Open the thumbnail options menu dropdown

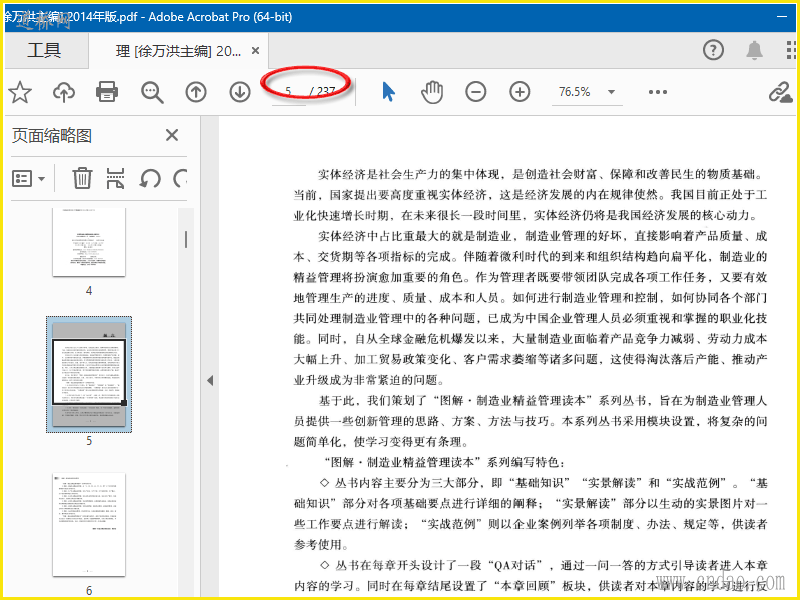[28, 179]
